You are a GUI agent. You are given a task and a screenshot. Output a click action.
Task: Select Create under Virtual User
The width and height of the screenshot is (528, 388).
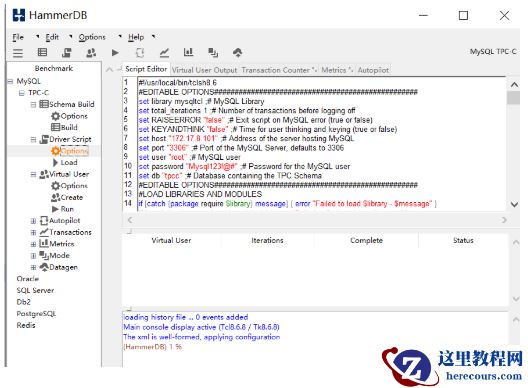point(72,197)
